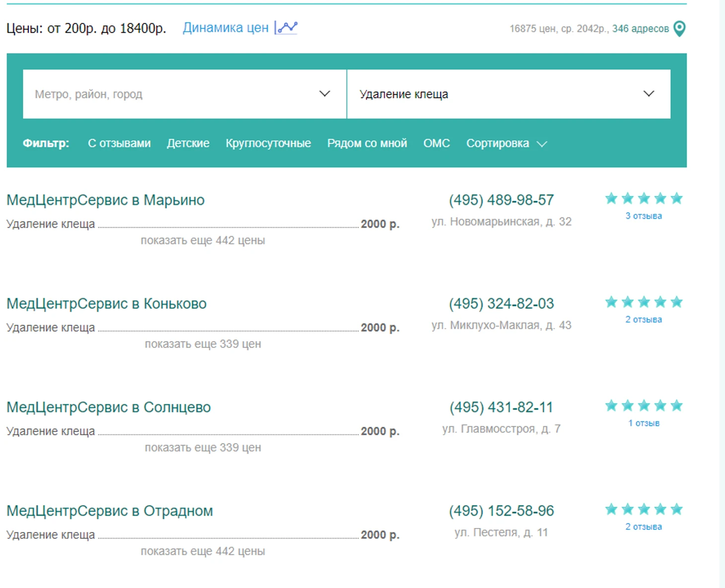Image resolution: width=725 pixels, height=588 pixels.
Task: Open the 'Метро, район, город' dropdown
Action: click(184, 94)
